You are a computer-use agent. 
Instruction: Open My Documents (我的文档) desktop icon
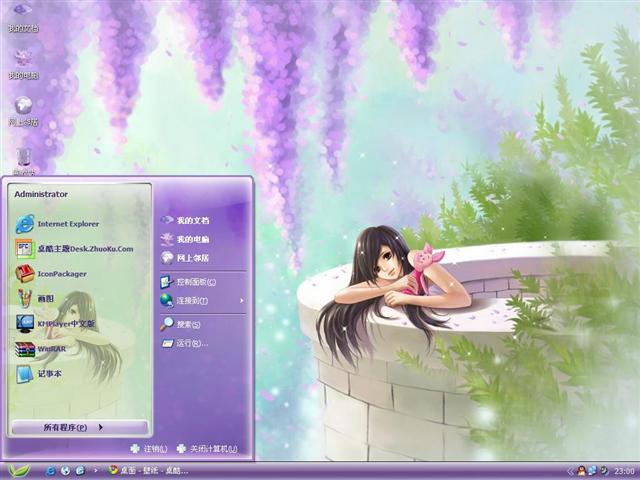pyautogui.click(x=23, y=16)
